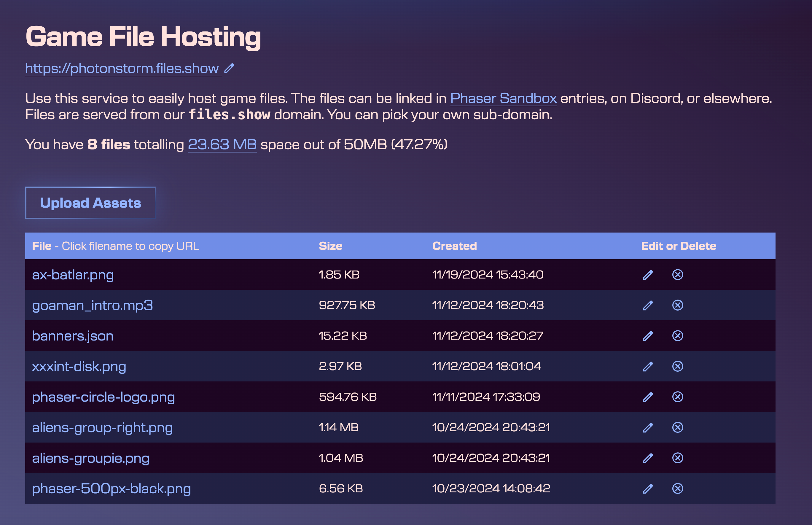Screen dimensions: 812x525
Task: Edit the aliens-group-right.png file entry
Action: [x=648, y=427]
